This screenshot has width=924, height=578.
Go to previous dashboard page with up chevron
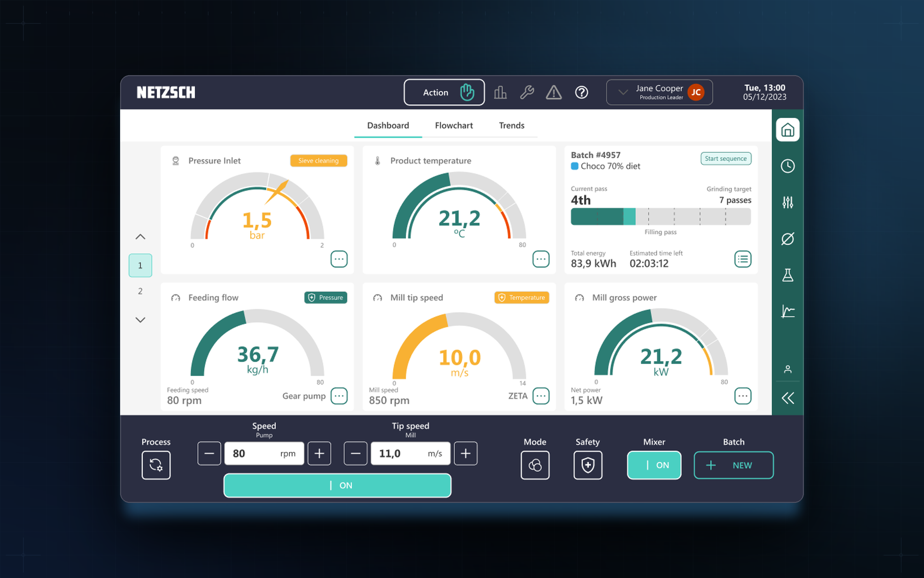tap(141, 237)
